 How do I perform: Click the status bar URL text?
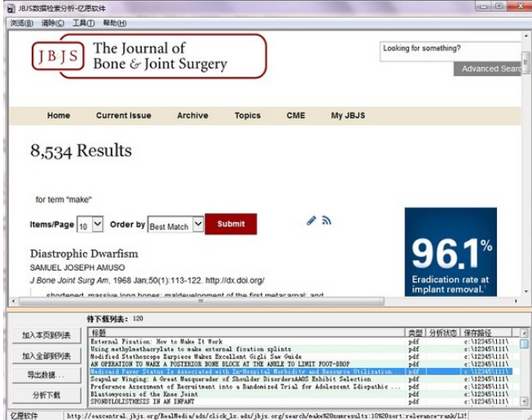point(266,416)
